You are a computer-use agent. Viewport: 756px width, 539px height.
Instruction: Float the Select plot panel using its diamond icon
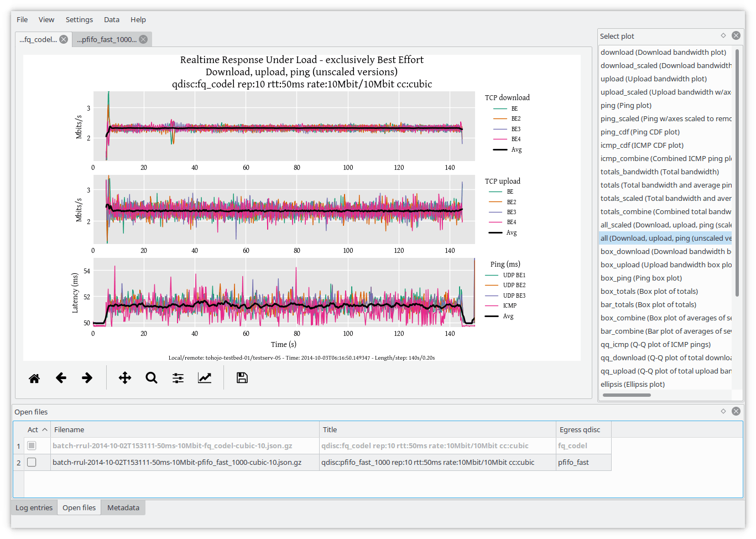[723, 35]
